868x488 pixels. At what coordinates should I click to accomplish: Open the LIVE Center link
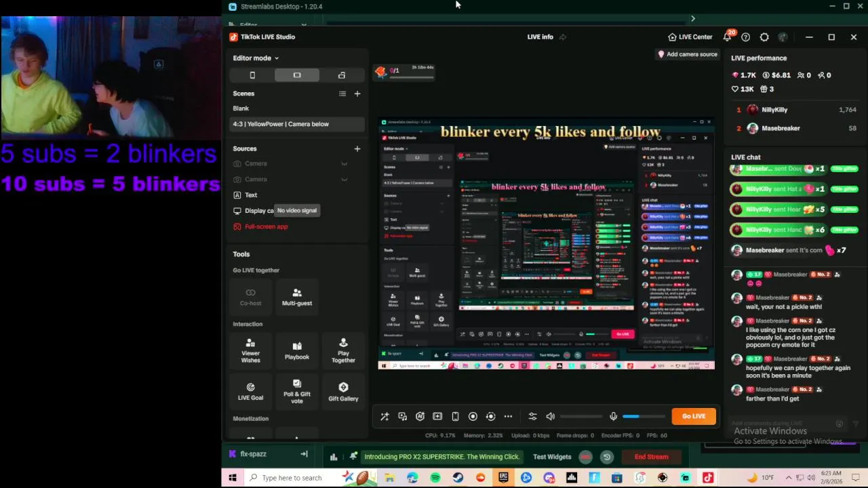click(x=690, y=37)
